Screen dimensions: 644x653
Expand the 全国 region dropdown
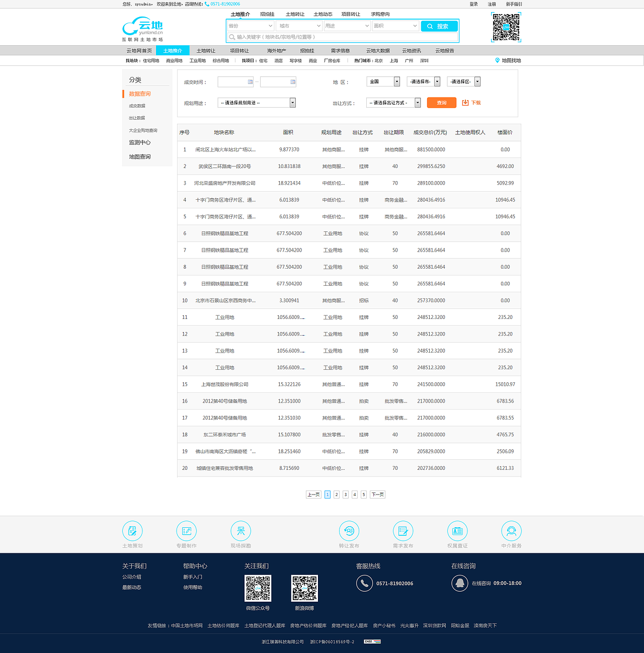coord(383,81)
